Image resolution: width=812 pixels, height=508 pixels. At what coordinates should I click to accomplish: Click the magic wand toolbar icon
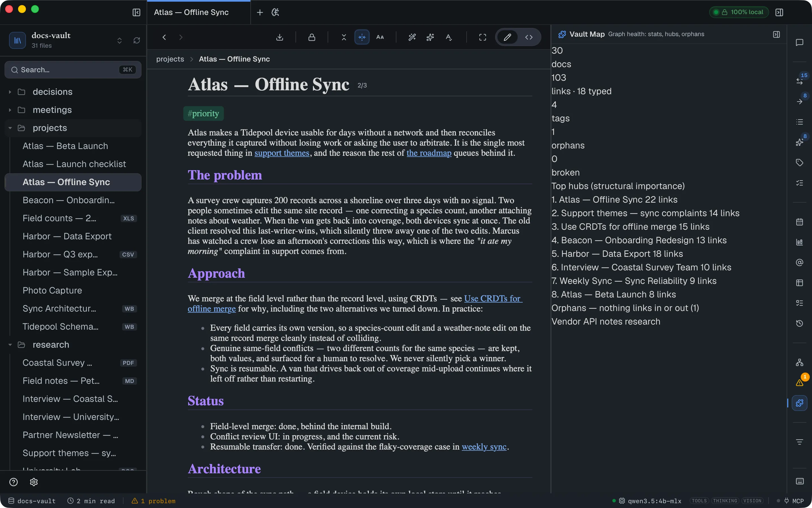(x=412, y=37)
